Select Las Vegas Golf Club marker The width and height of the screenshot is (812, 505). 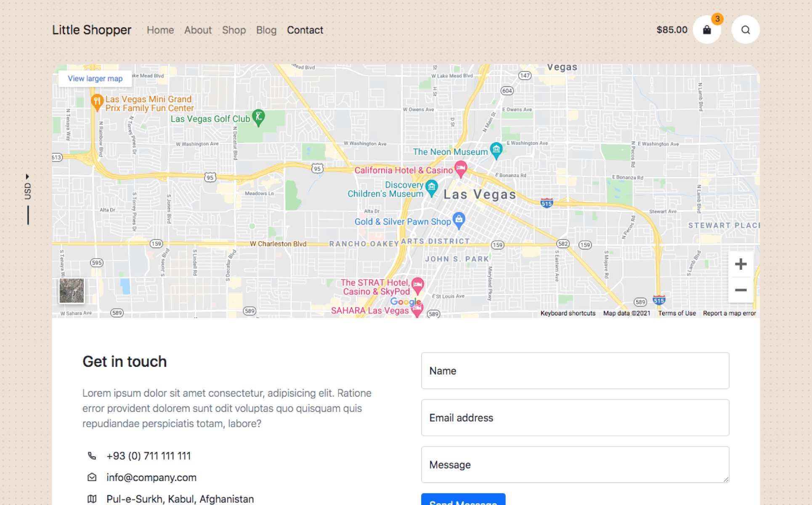[258, 117]
